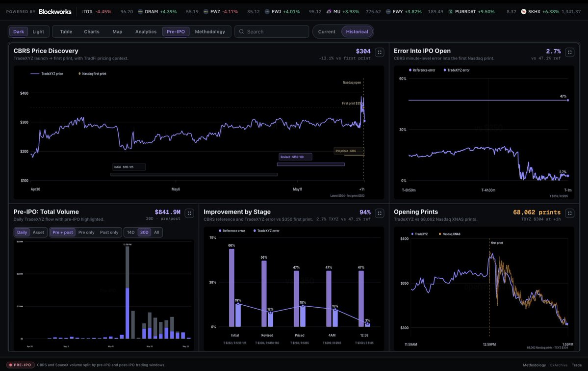Open the Table tab
Screen dimensions: 588x371
pos(66,31)
